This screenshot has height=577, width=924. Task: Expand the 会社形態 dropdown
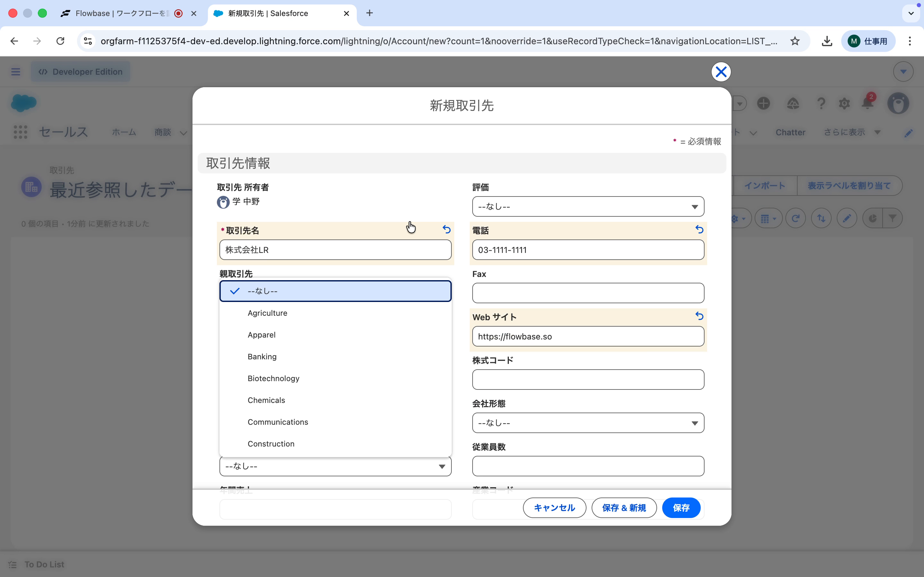(588, 423)
